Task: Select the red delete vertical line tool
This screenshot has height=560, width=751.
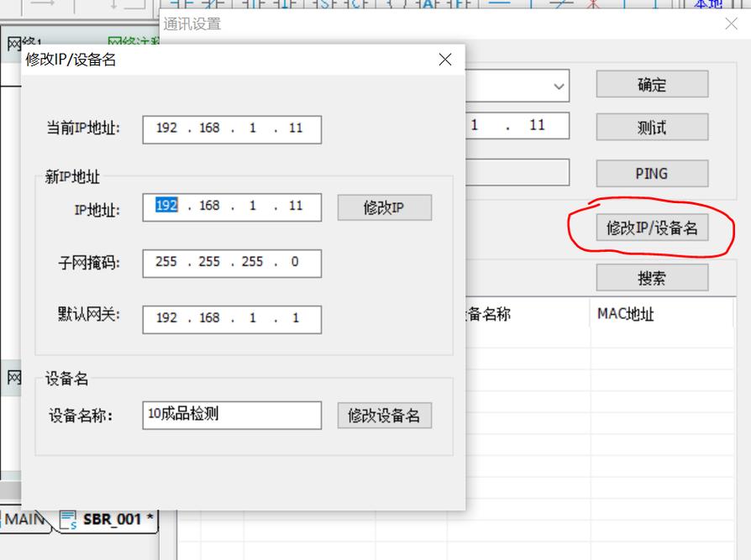Action: click(591, 5)
